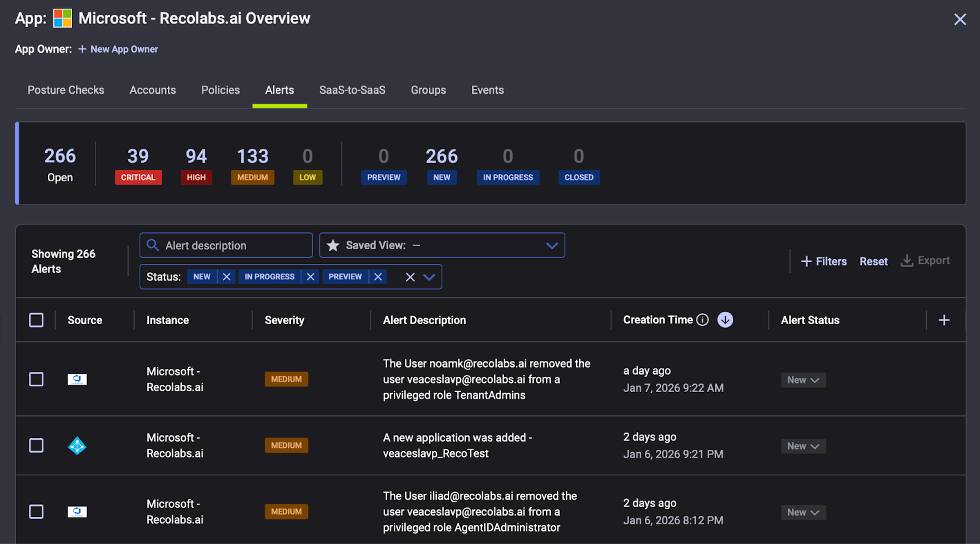
Task: Expand the Status filter dropdown chevron
Action: (x=429, y=277)
